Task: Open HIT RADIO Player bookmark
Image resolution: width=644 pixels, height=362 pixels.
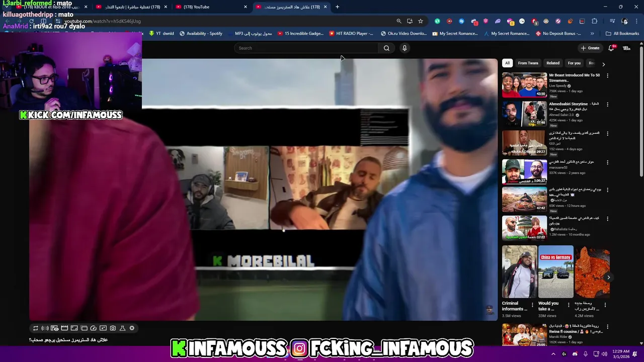Action: tap(351, 34)
